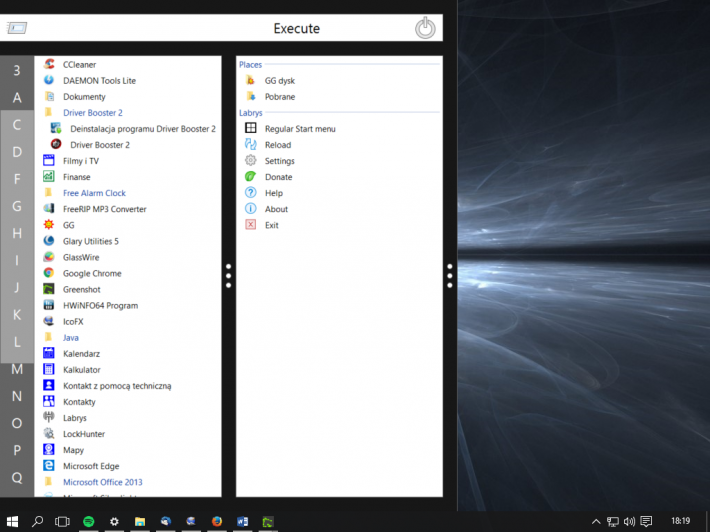Click the Settings gear icon in Labrys section
Viewport: 710px width, 532px height.
[250, 161]
